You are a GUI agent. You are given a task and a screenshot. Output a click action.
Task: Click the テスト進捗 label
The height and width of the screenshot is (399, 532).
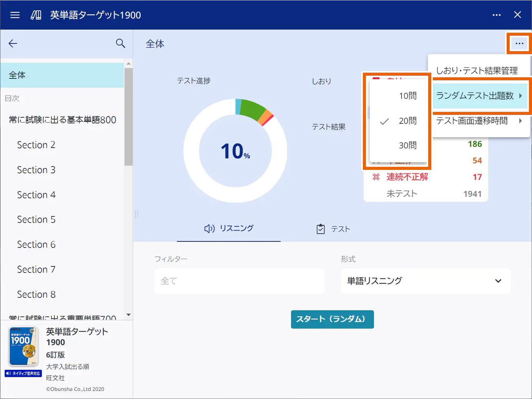pyautogui.click(x=194, y=81)
